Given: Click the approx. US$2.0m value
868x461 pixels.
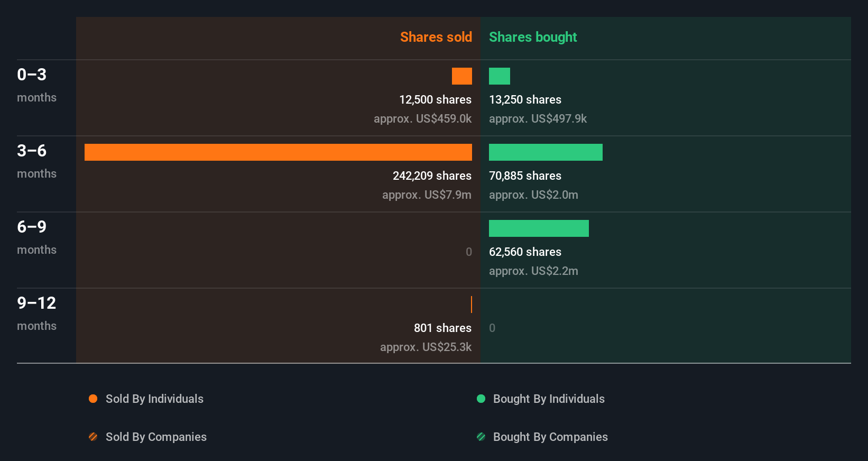Looking at the screenshot, I should pyautogui.click(x=533, y=195).
